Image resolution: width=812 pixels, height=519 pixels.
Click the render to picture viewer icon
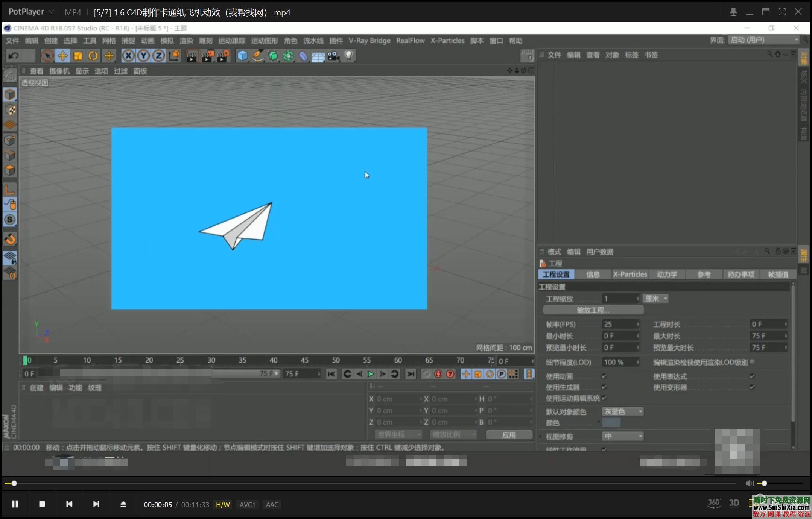(x=208, y=56)
